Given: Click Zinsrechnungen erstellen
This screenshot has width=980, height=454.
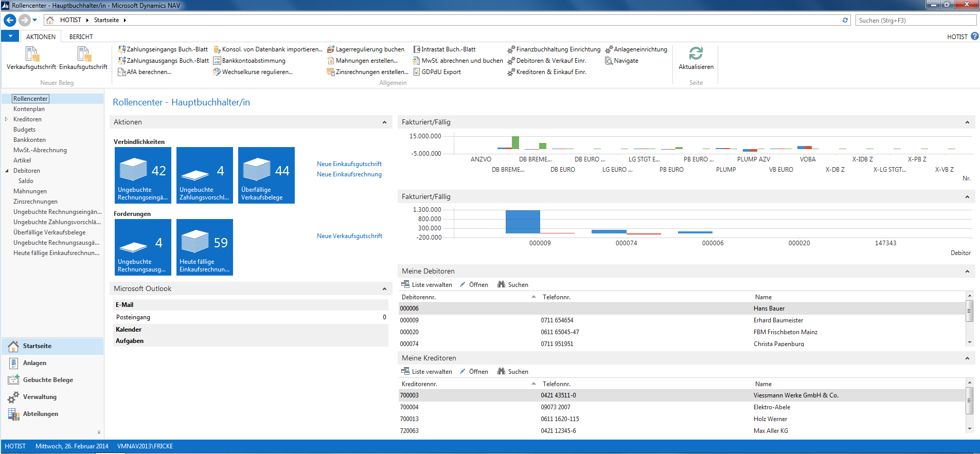Looking at the screenshot, I should pos(368,72).
